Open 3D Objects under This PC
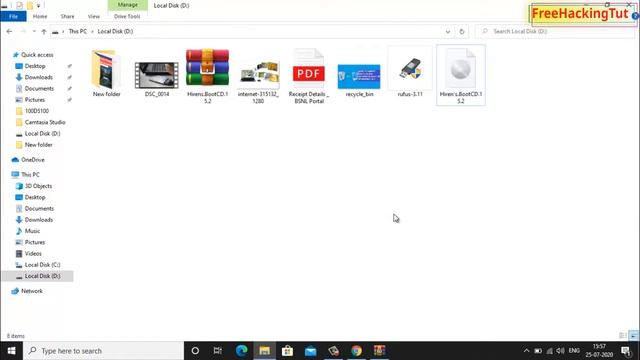 pyautogui.click(x=38, y=186)
